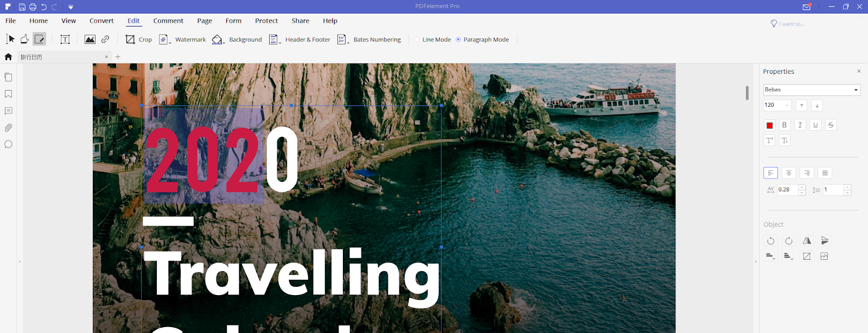Image resolution: width=868 pixels, height=333 pixels.
Task: Open the quick access customize arrow
Action: (x=71, y=7)
